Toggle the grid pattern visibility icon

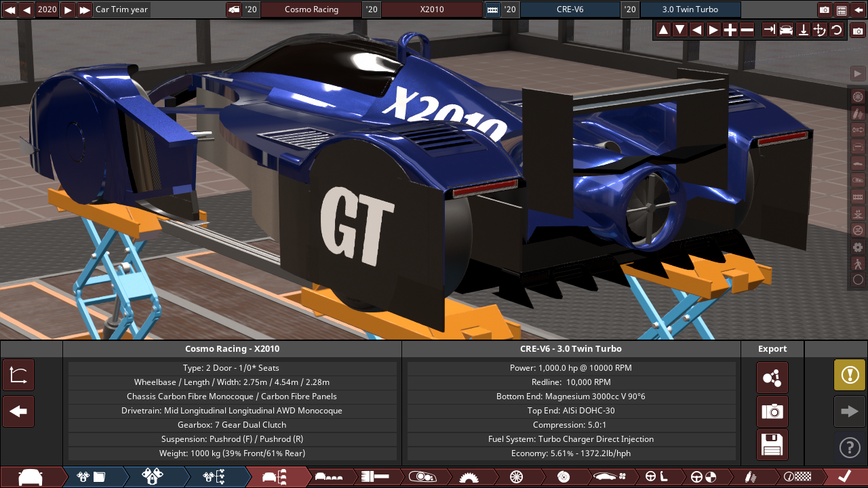858,197
